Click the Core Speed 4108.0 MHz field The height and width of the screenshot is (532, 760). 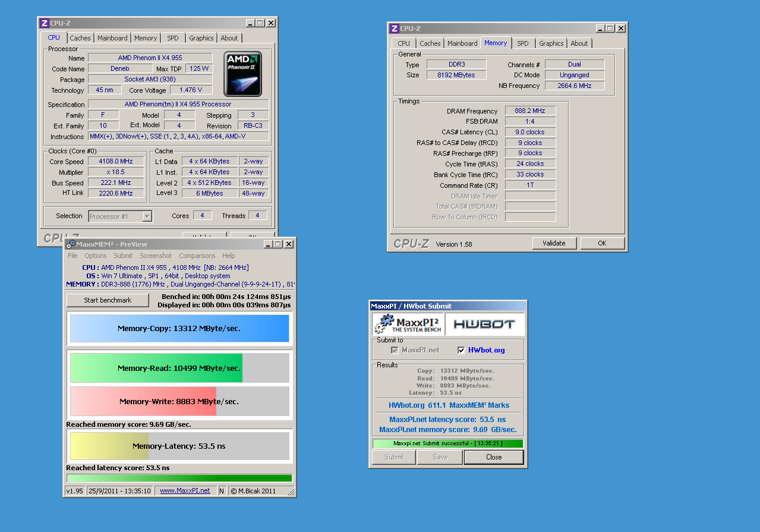pos(116,161)
